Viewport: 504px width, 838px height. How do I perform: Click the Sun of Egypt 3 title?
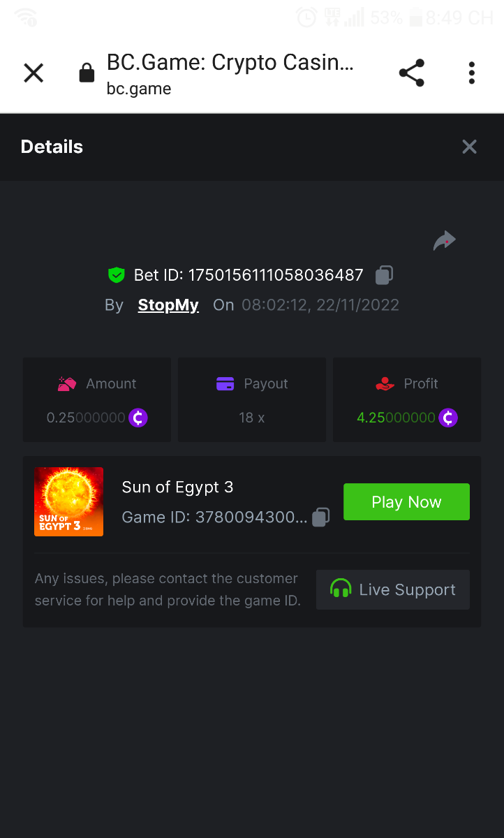click(177, 487)
